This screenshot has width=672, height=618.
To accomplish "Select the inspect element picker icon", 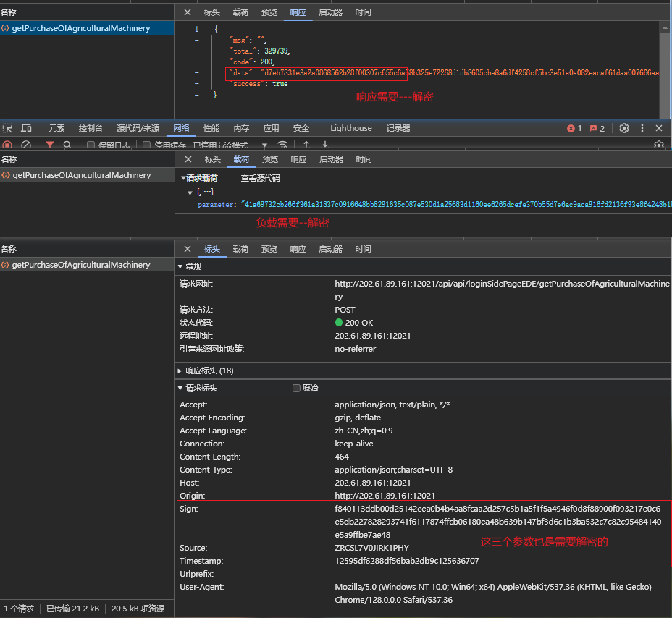I will [x=7, y=128].
